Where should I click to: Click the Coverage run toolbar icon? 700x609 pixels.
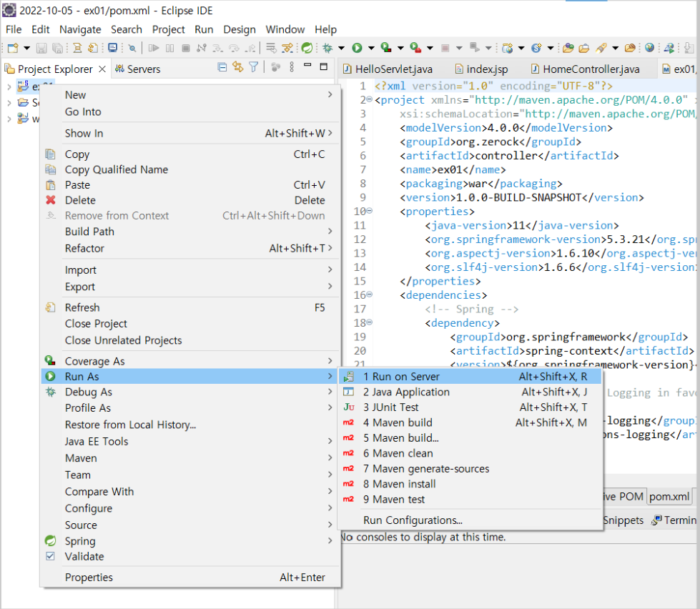385,47
